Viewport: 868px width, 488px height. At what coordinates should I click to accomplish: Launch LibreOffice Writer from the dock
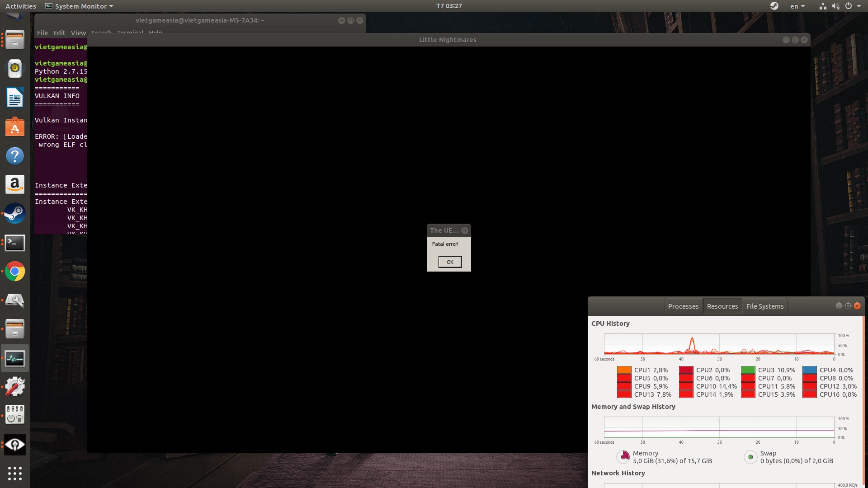(x=15, y=98)
